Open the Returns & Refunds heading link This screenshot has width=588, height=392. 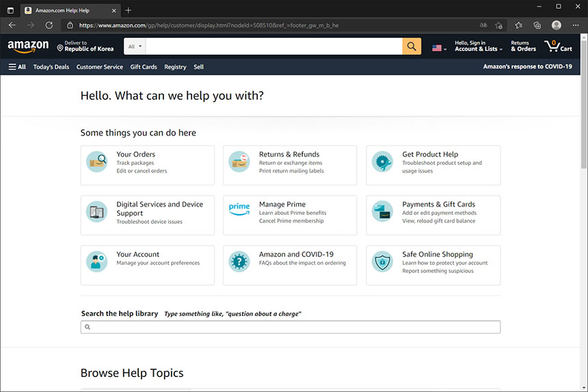coord(289,154)
